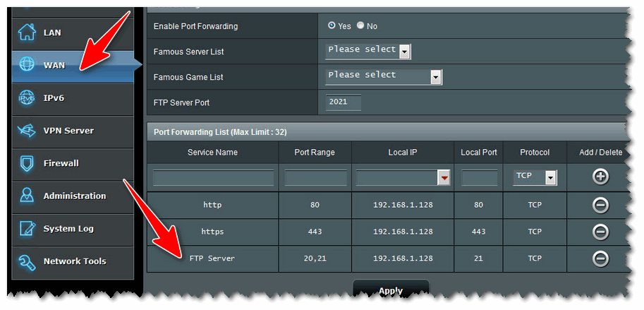Delete the http port forwarding rule
Screen dimensions: 644x310
[600, 205]
